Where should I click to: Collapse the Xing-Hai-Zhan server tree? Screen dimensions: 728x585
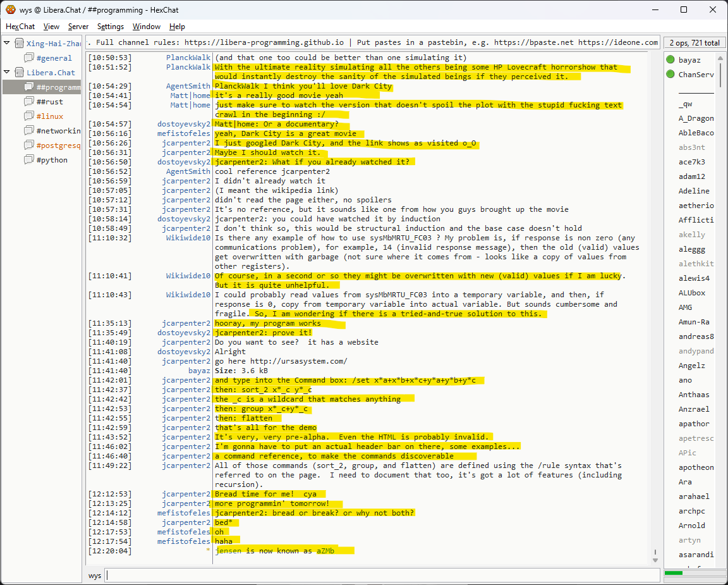coord(7,43)
